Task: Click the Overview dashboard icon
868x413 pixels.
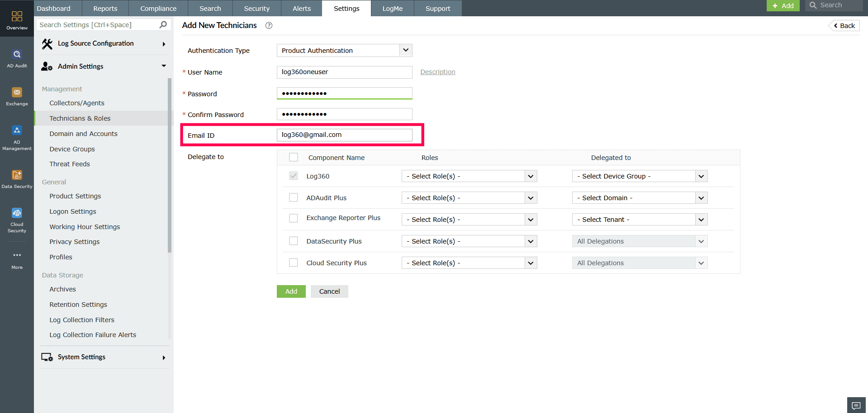Action: point(17,16)
